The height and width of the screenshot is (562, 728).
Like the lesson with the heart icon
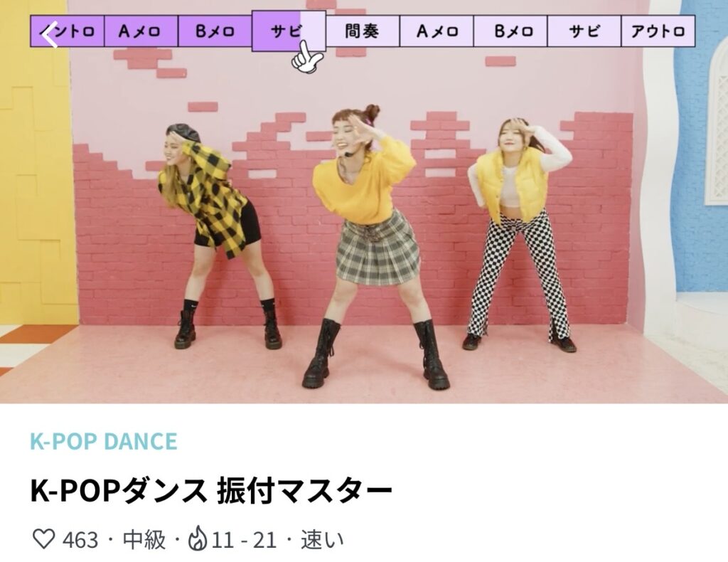pyautogui.click(x=43, y=539)
